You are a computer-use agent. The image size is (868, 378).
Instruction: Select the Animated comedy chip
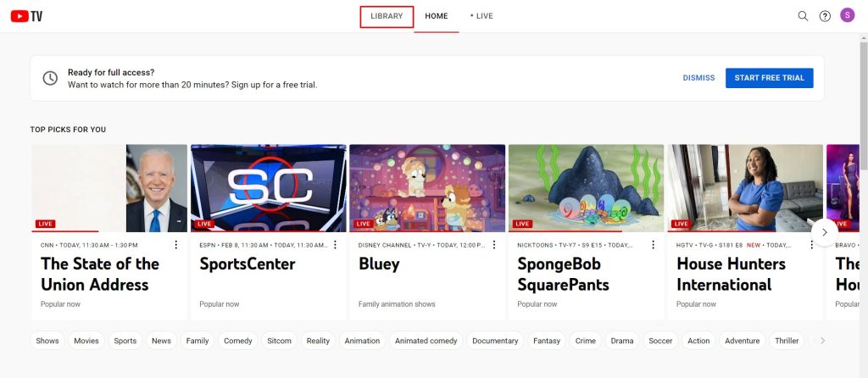coord(426,341)
